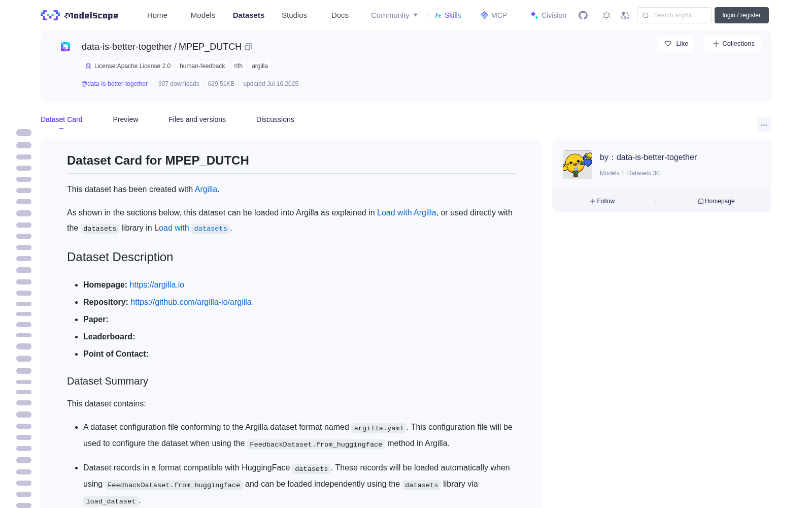Open the Docs navigation item

point(340,15)
